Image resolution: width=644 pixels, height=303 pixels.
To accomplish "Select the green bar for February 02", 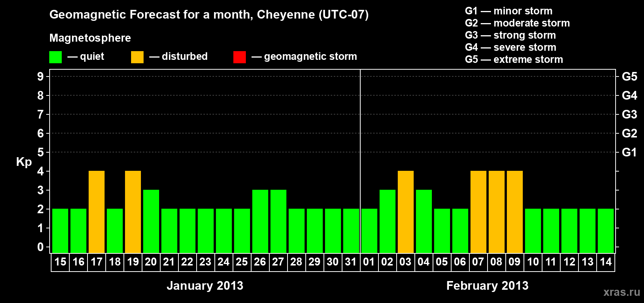I will pos(388,221).
